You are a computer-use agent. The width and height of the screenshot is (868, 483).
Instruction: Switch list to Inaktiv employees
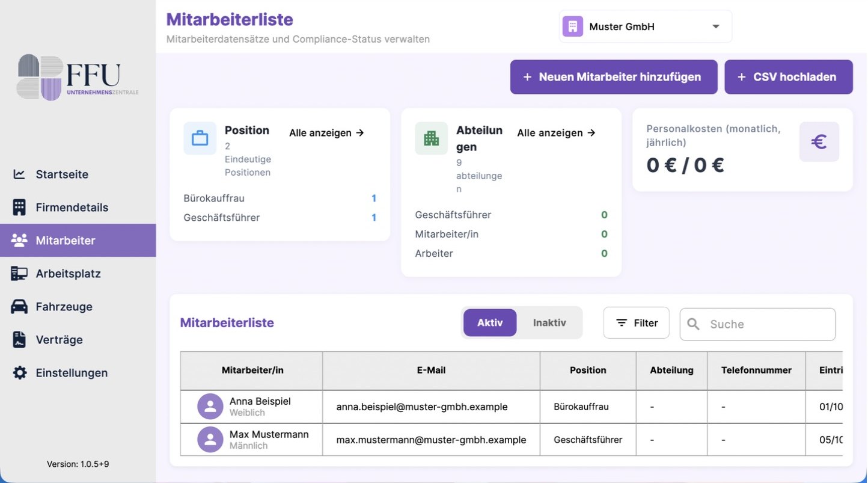[549, 323]
